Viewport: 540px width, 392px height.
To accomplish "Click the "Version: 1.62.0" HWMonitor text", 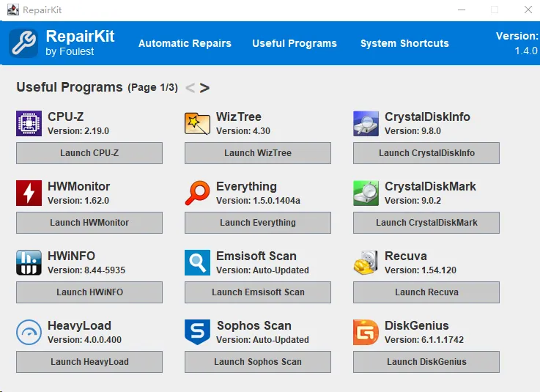I will pyautogui.click(x=78, y=201).
